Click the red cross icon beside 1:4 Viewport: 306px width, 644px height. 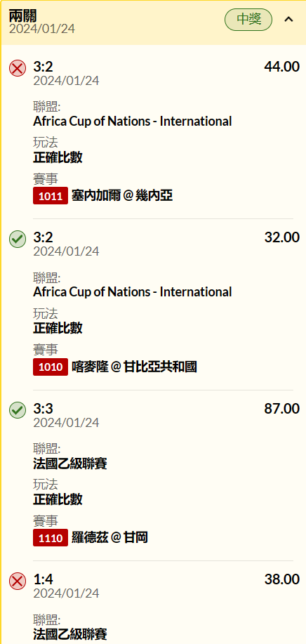tap(18, 581)
